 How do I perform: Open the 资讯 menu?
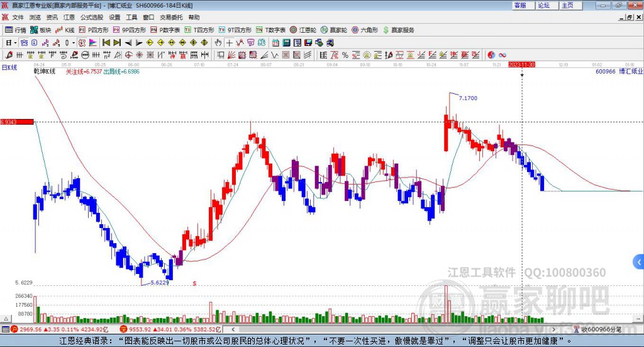click(52, 17)
